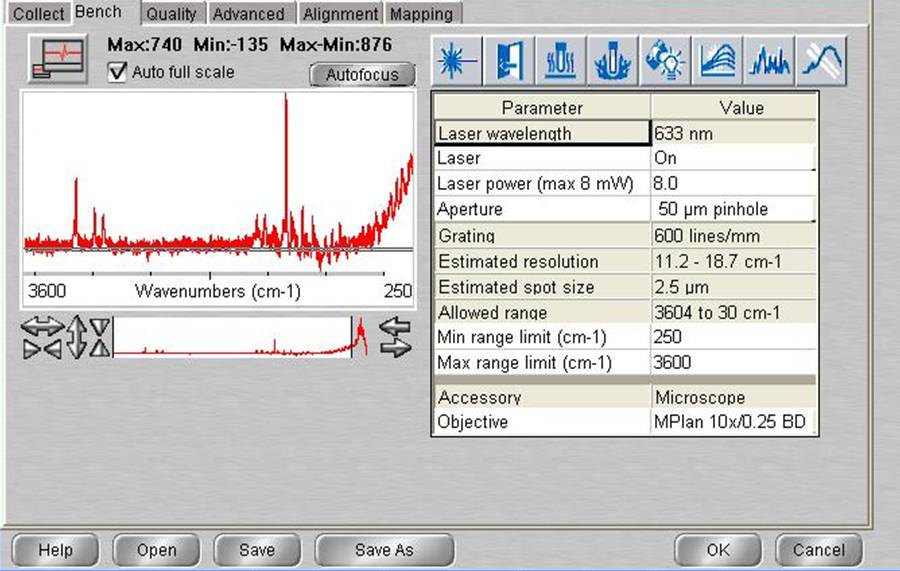Click the Wavenumbers (cm-1) axis label

coord(218,291)
